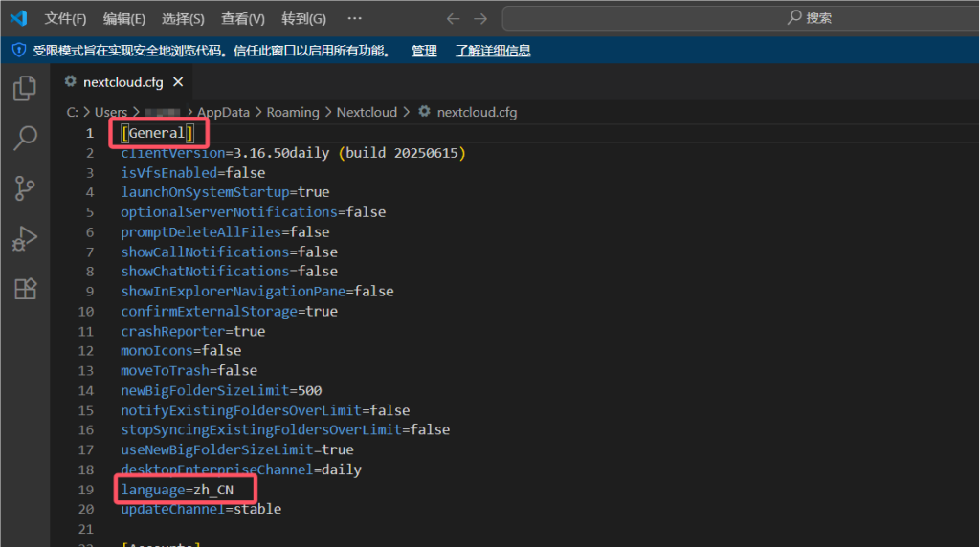Open the 查看(V) menu
This screenshot has height=547, width=980.
coord(242,18)
